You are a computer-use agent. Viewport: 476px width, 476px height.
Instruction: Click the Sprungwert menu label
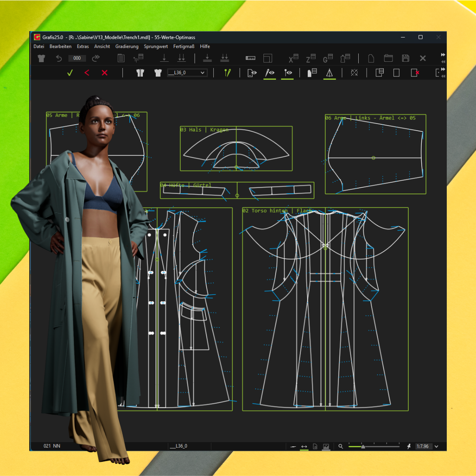[156, 47]
